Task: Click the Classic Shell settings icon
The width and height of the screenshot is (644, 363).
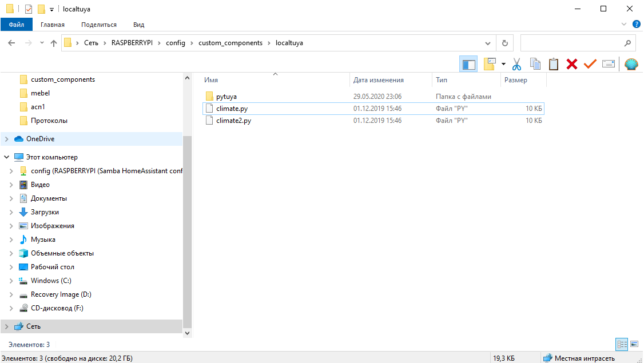Action: pos(631,64)
